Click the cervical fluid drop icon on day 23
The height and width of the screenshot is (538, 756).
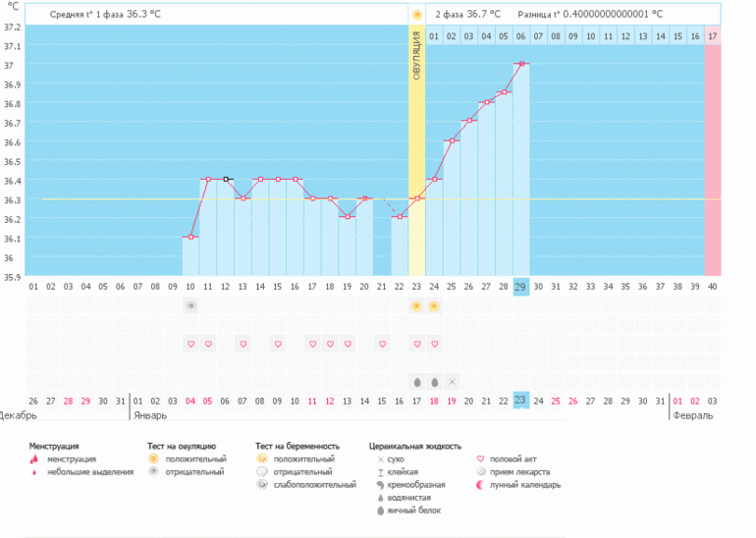417,381
